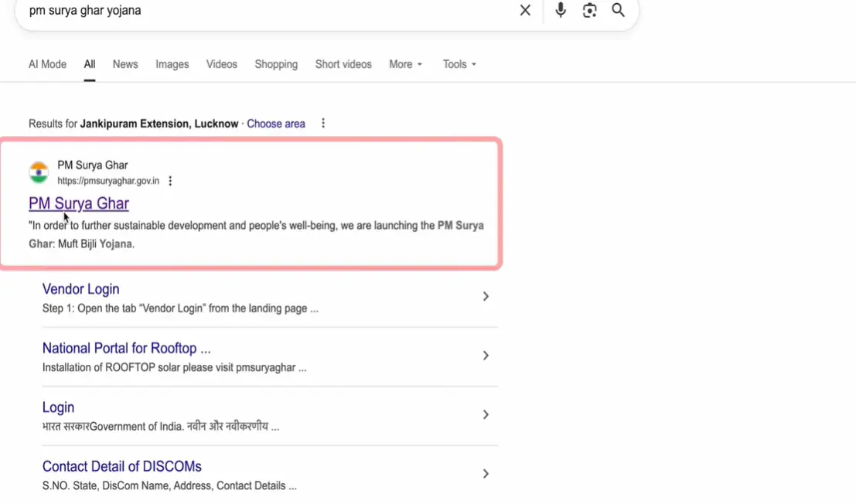Click the PM Surya Ghar site name text
This screenshot has height=504, width=856.
click(x=92, y=165)
